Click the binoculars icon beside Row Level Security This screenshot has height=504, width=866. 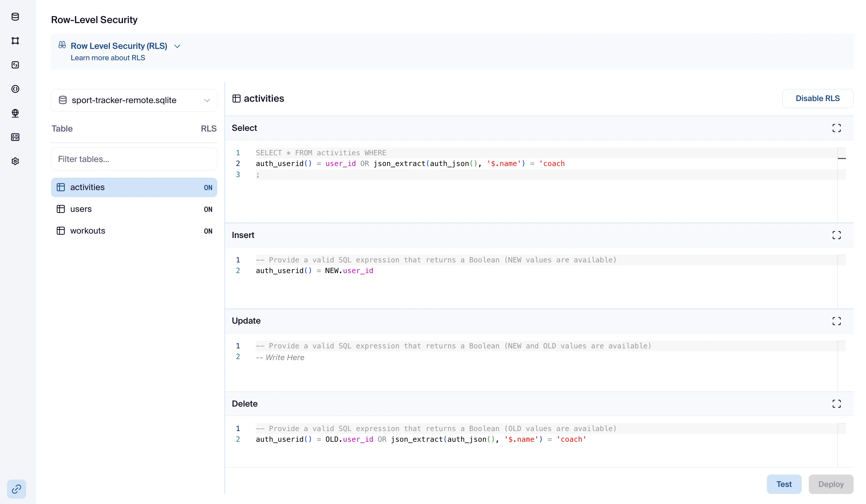pyautogui.click(x=62, y=45)
